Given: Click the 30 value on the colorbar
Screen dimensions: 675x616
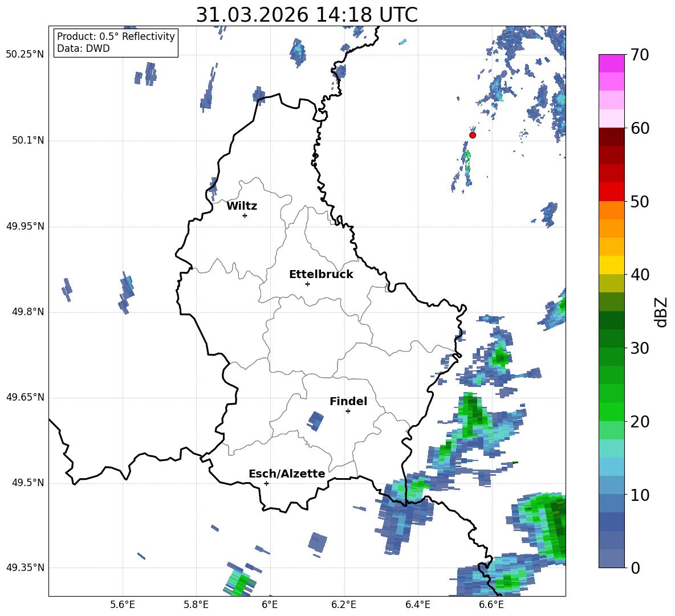Looking at the screenshot, I should [640, 348].
